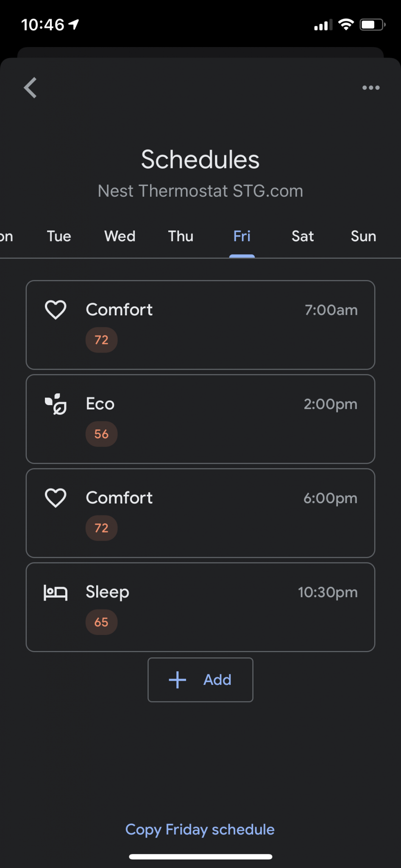This screenshot has height=868, width=401.
Task: Tap the 65 Sleep temperature chip
Action: [x=101, y=622]
